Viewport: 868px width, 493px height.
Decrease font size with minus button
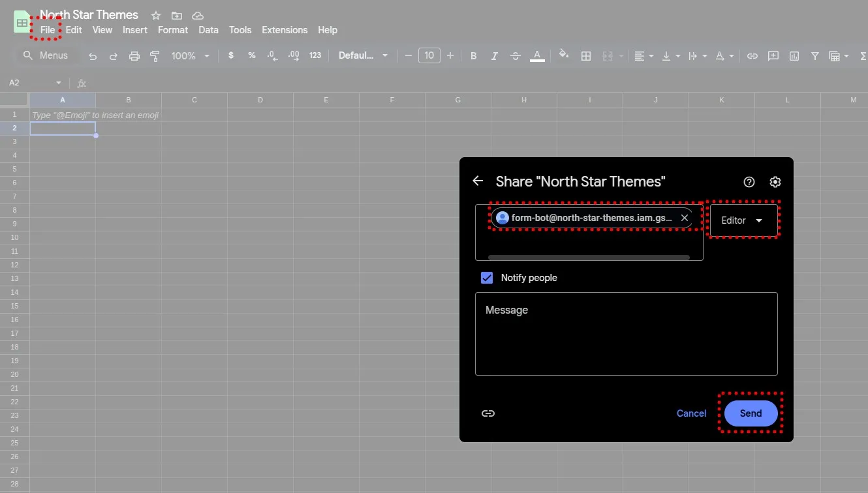(x=409, y=56)
